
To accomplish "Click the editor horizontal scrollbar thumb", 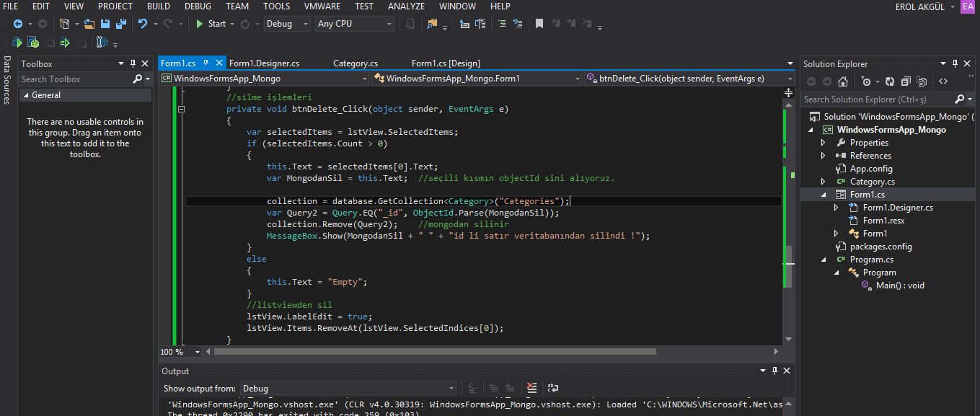I will coord(435,352).
